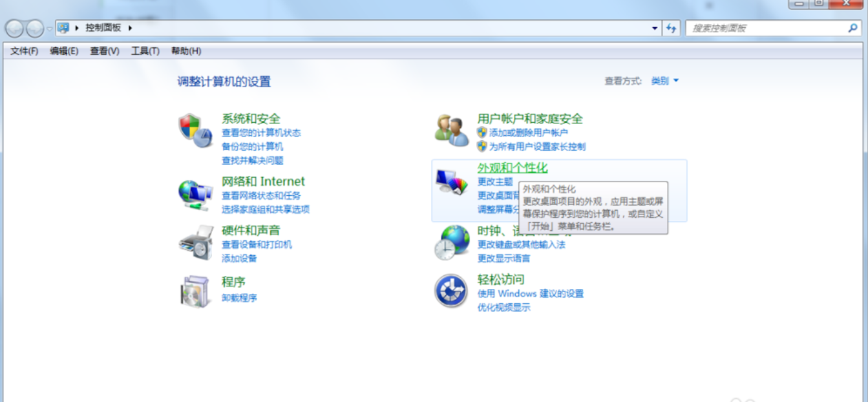This screenshot has width=868, height=402.
Task: Click the 添加或删除用户帐户 link
Action: coord(529,132)
